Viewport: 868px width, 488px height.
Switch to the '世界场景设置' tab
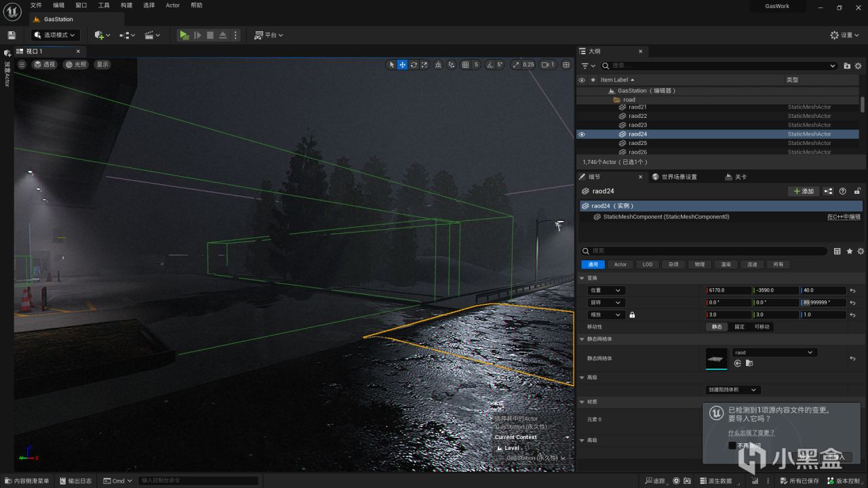[x=674, y=177]
